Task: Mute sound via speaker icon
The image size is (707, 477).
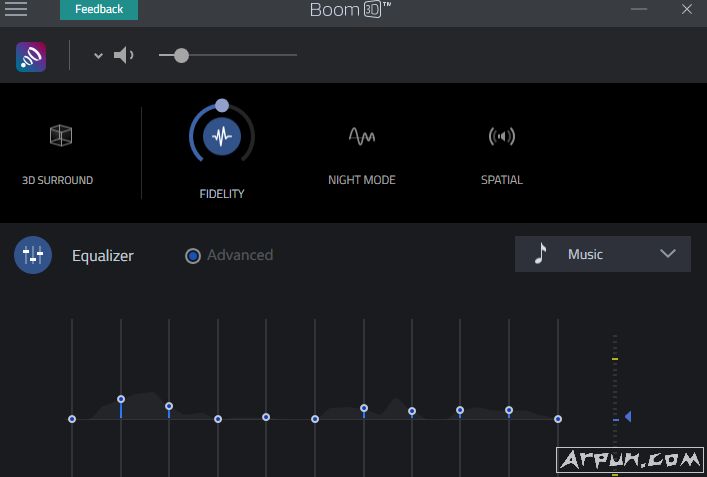Action: coord(124,55)
